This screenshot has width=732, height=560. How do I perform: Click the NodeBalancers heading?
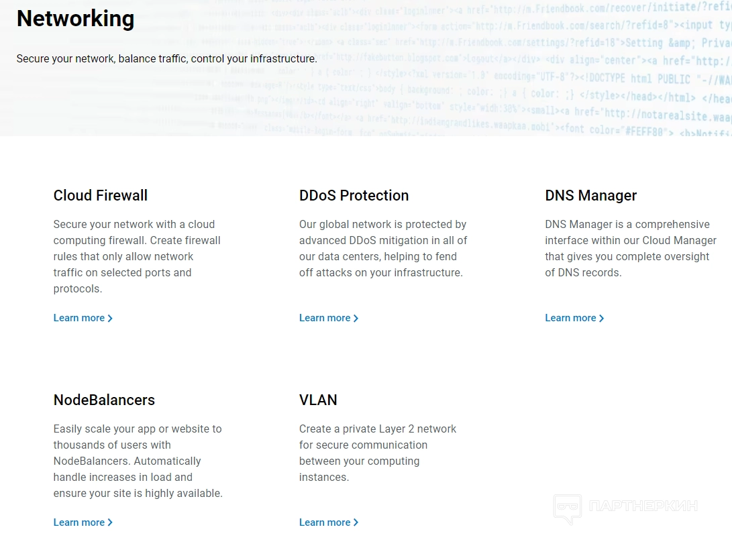(x=104, y=400)
